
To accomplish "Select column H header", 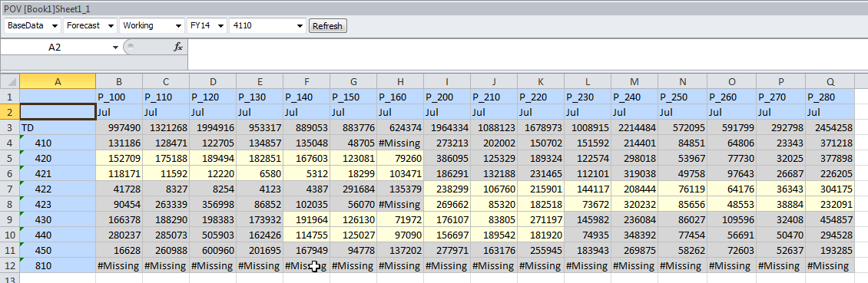I will (x=400, y=82).
